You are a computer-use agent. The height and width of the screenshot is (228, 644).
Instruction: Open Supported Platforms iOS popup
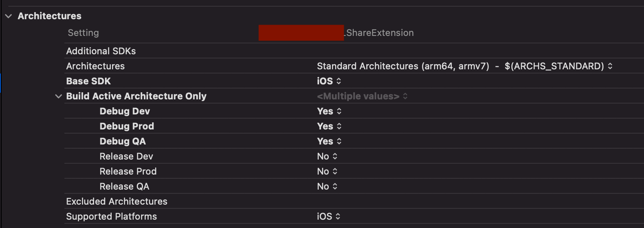329,217
